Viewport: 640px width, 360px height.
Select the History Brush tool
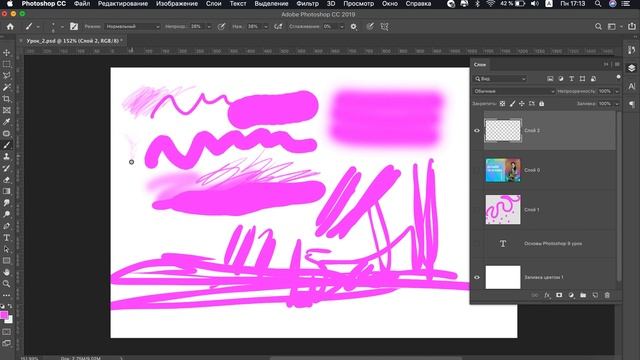(7, 168)
